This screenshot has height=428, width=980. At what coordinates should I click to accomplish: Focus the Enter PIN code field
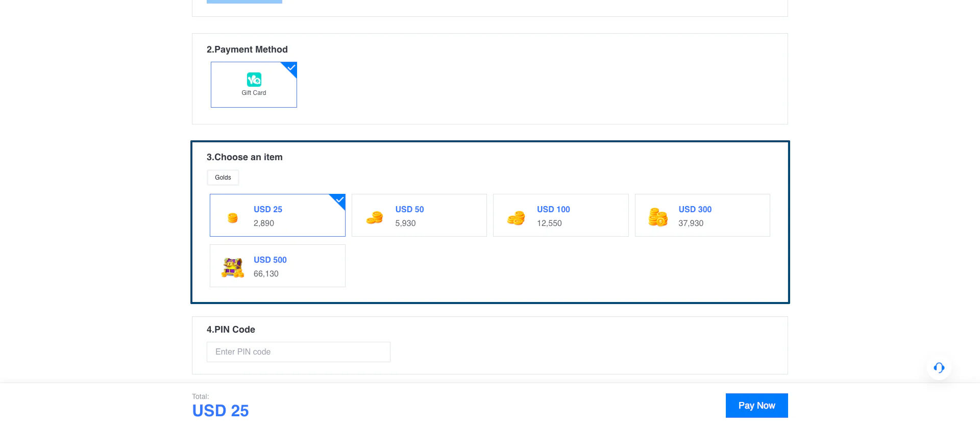coord(299,352)
